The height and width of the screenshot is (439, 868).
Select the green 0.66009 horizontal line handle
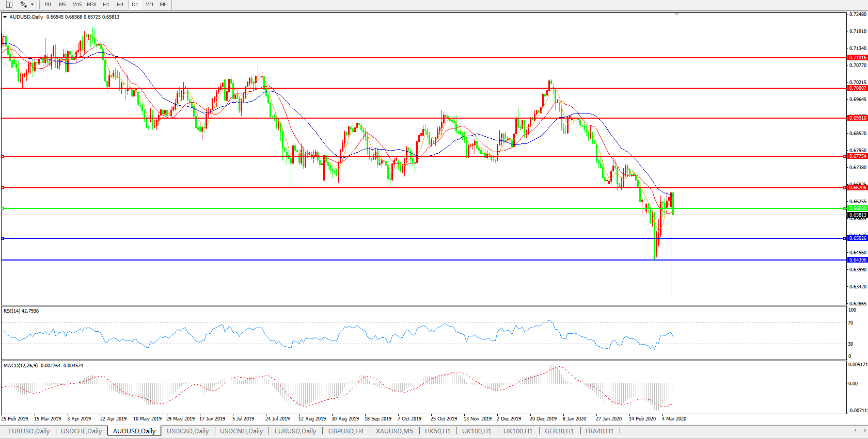[3, 208]
